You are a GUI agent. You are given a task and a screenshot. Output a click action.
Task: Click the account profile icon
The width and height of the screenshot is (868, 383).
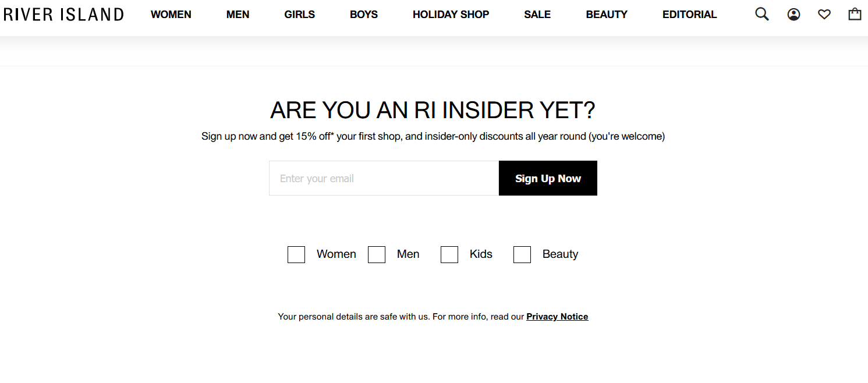pyautogui.click(x=793, y=15)
